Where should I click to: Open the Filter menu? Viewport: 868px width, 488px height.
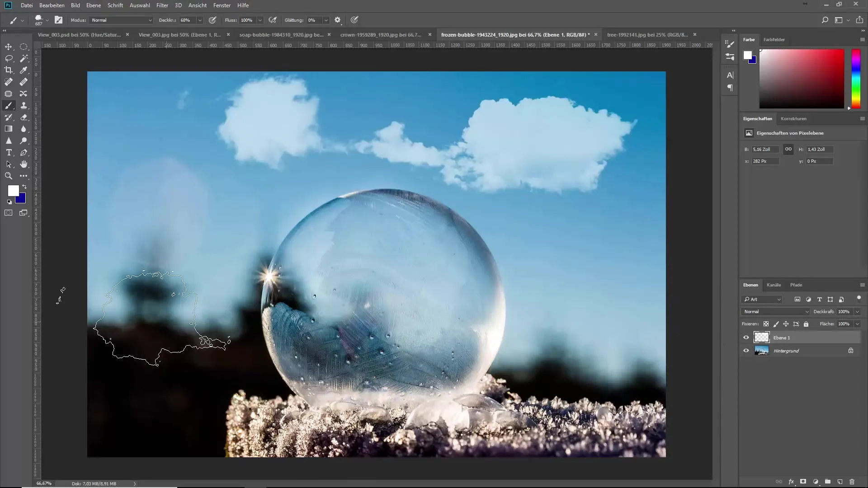pos(162,5)
